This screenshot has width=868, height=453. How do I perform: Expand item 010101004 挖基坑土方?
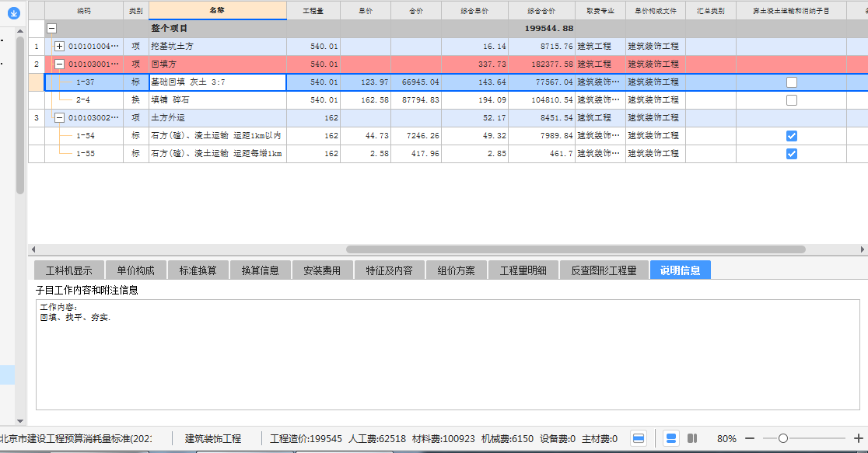[59, 47]
